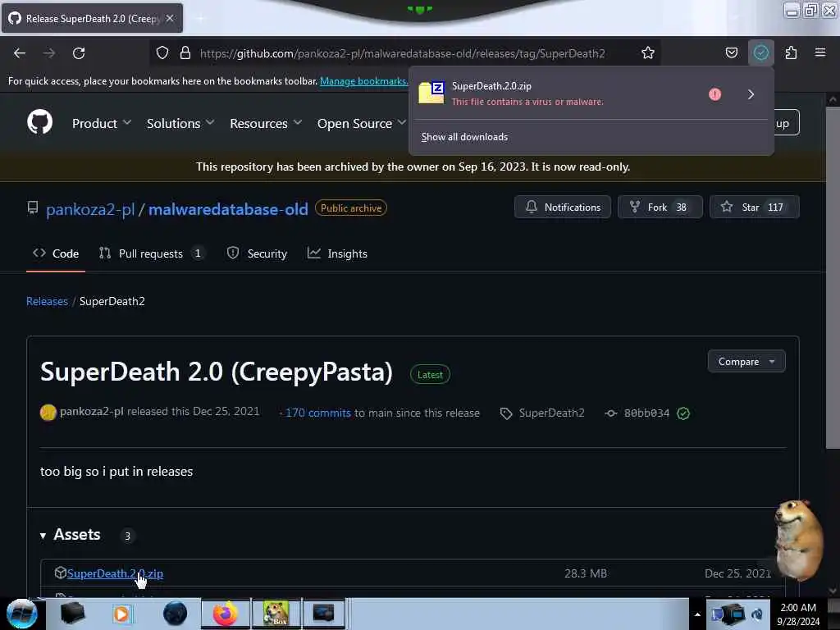
Task: Click the dark globe taskbar icon
Action: [x=175, y=614]
